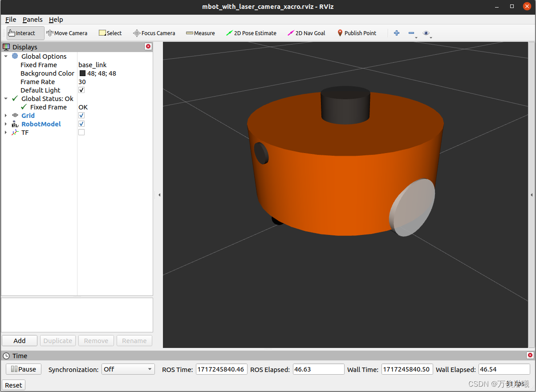Enable the TF display checkbox
This screenshot has height=392, width=536.
tap(81, 132)
